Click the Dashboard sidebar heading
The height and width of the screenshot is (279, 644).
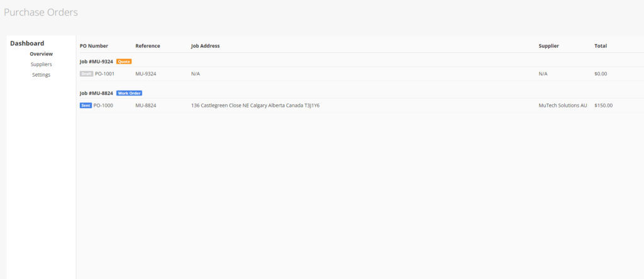[x=27, y=43]
